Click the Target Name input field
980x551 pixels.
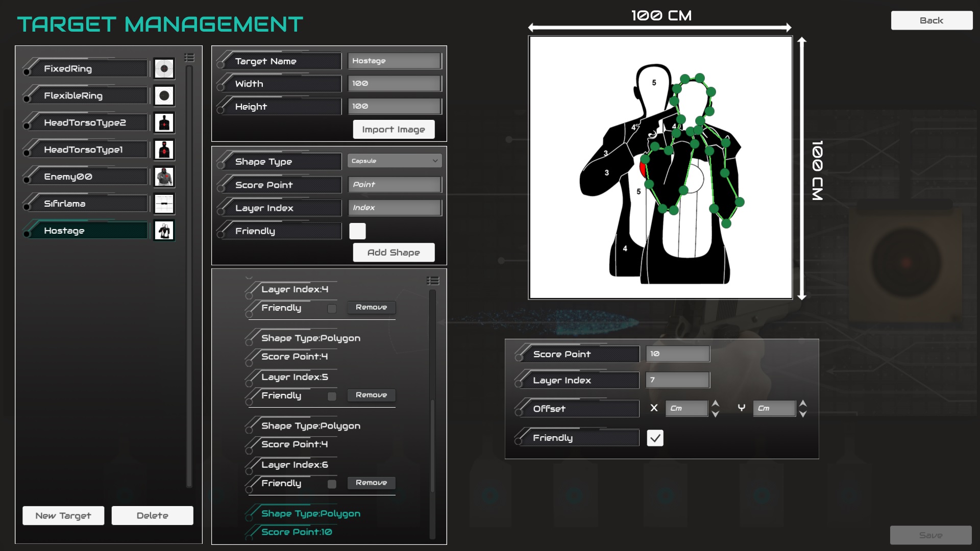point(394,61)
